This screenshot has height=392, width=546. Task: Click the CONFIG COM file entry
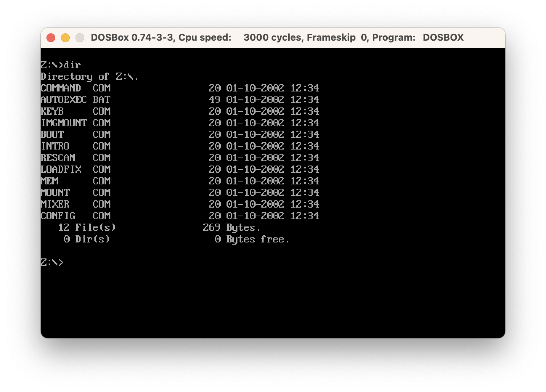(x=180, y=216)
